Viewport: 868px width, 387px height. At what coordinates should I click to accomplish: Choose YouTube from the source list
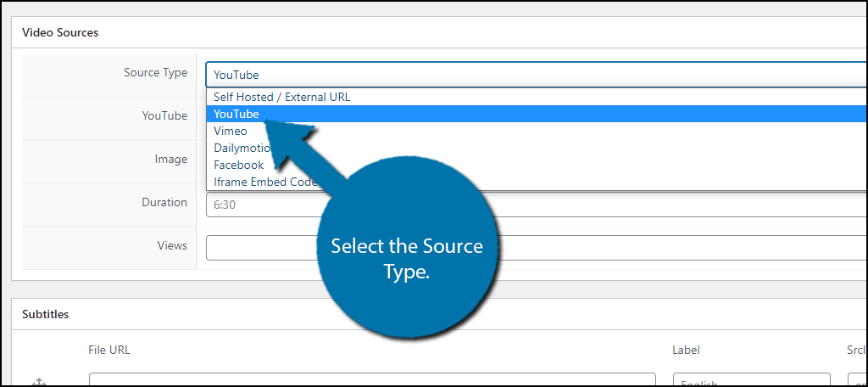tap(536, 115)
